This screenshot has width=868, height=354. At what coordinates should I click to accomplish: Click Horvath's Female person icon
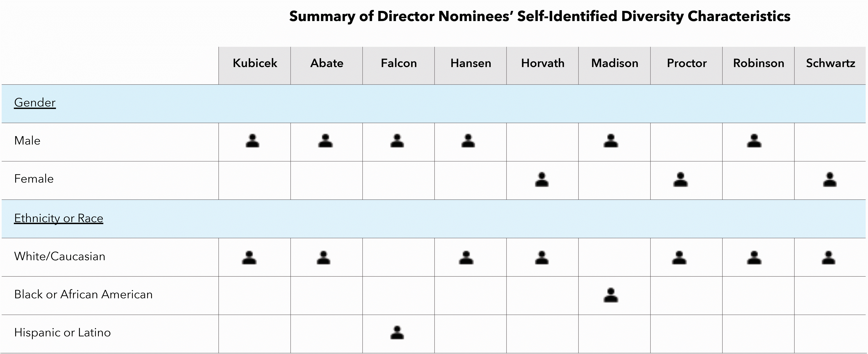542,180
